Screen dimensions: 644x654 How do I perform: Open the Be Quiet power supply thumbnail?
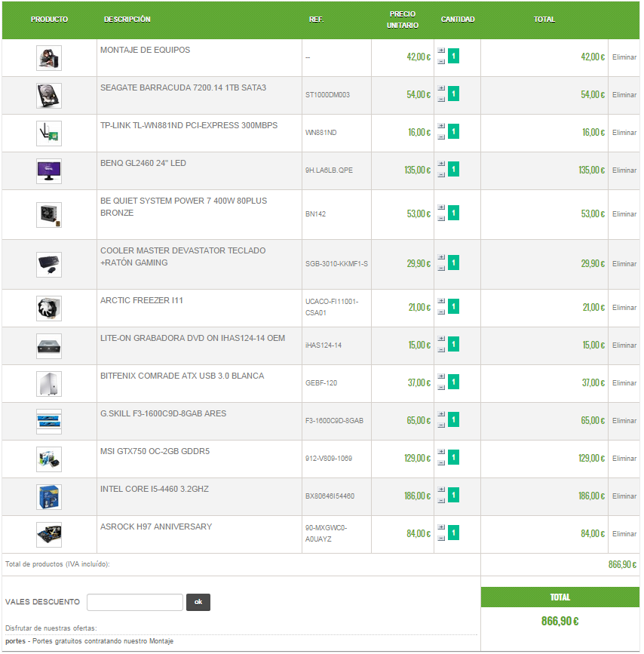click(49, 215)
